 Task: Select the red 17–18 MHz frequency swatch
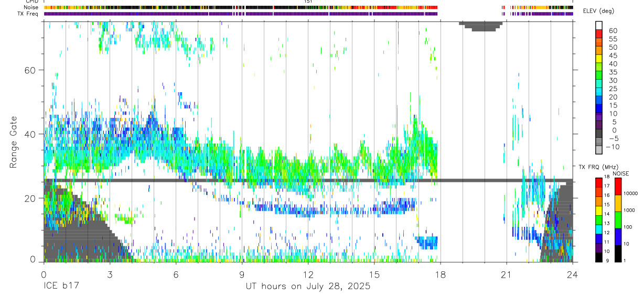tap(599, 182)
